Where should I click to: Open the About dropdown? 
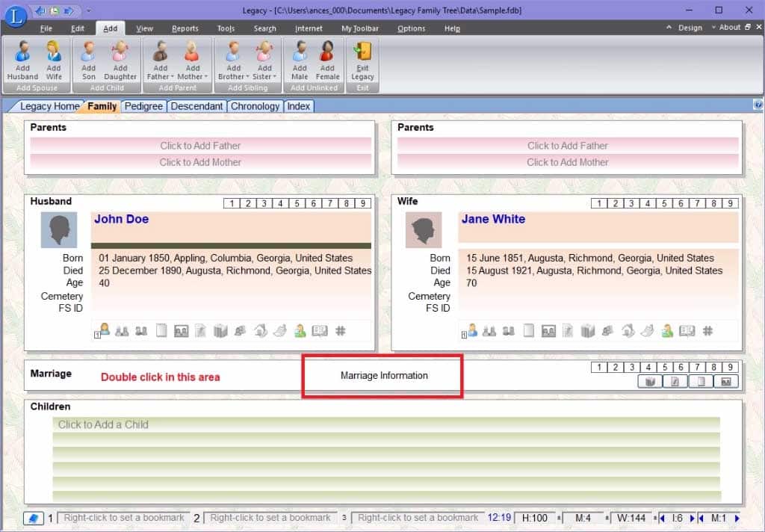729,28
